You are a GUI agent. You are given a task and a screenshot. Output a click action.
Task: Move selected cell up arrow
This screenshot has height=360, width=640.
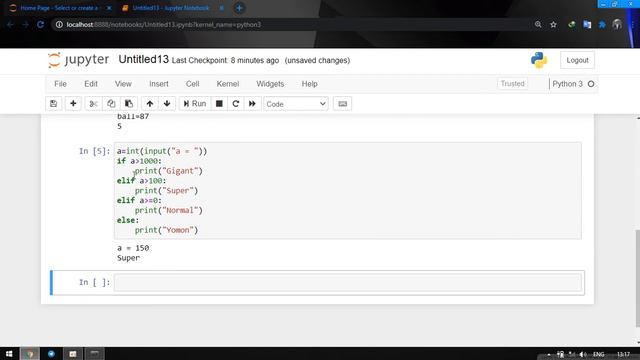click(150, 104)
